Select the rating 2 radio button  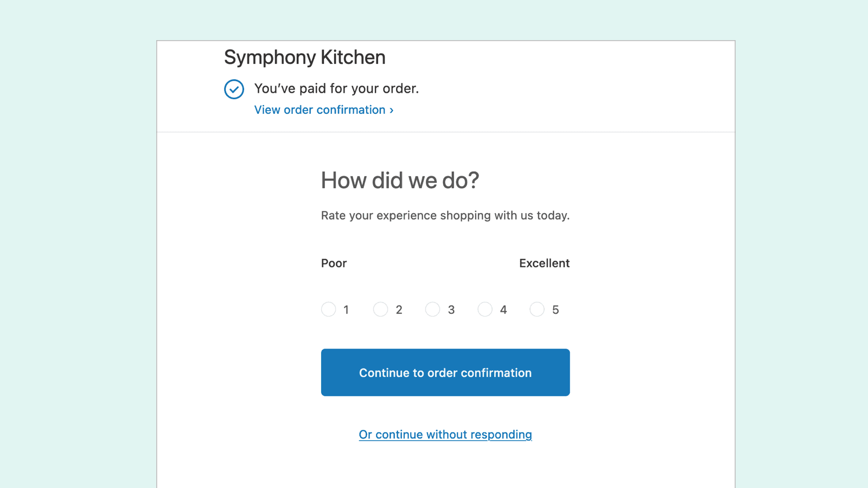[x=381, y=309]
